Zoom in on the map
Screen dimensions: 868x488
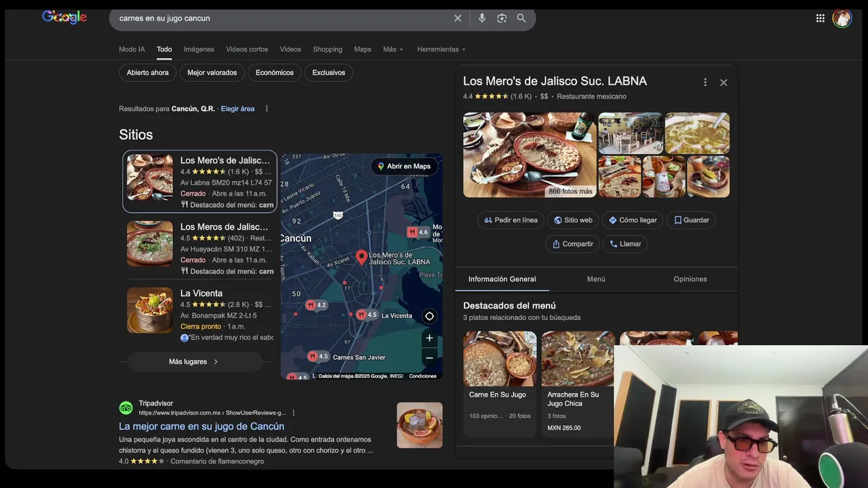429,338
